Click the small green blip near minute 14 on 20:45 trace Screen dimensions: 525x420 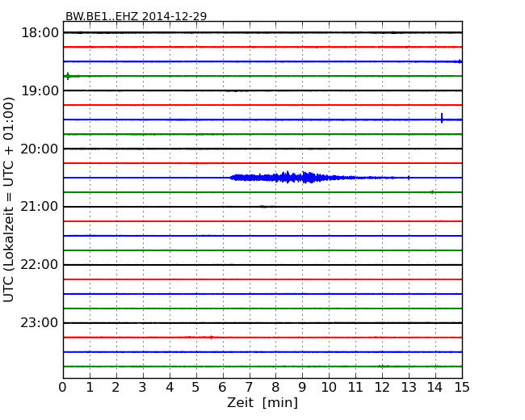pos(432,192)
